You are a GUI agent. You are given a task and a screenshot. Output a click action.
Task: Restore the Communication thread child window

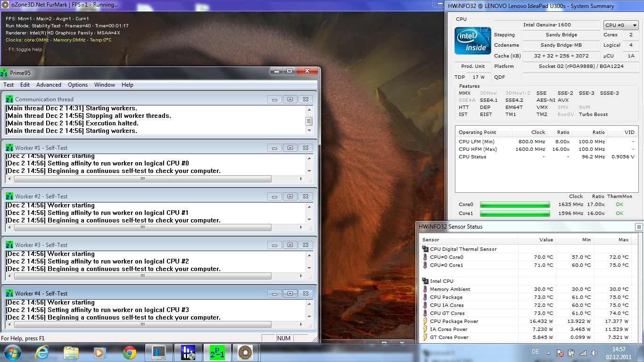pyautogui.click(x=290, y=99)
